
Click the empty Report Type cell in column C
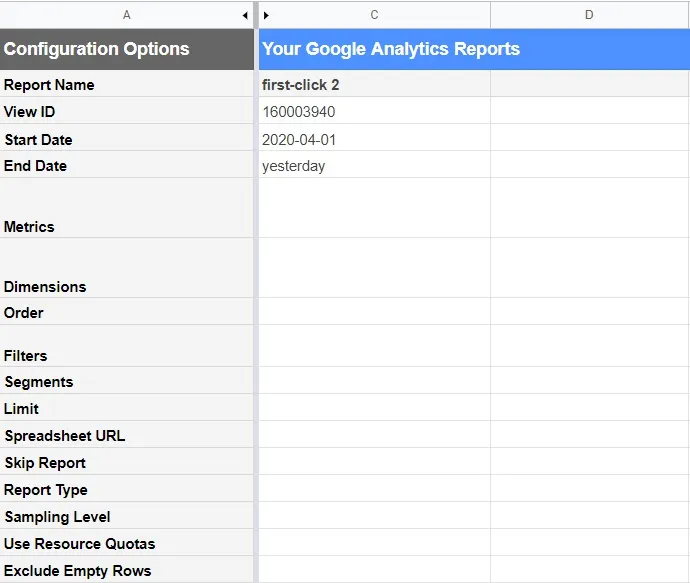pyautogui.click(x=374, y=488)
